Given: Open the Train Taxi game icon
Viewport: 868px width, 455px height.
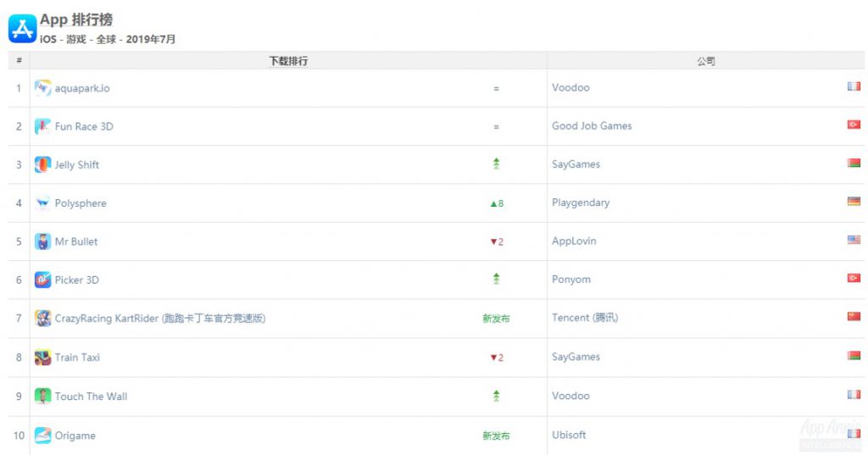Looking at the screenshot, I should click(42, 358).
